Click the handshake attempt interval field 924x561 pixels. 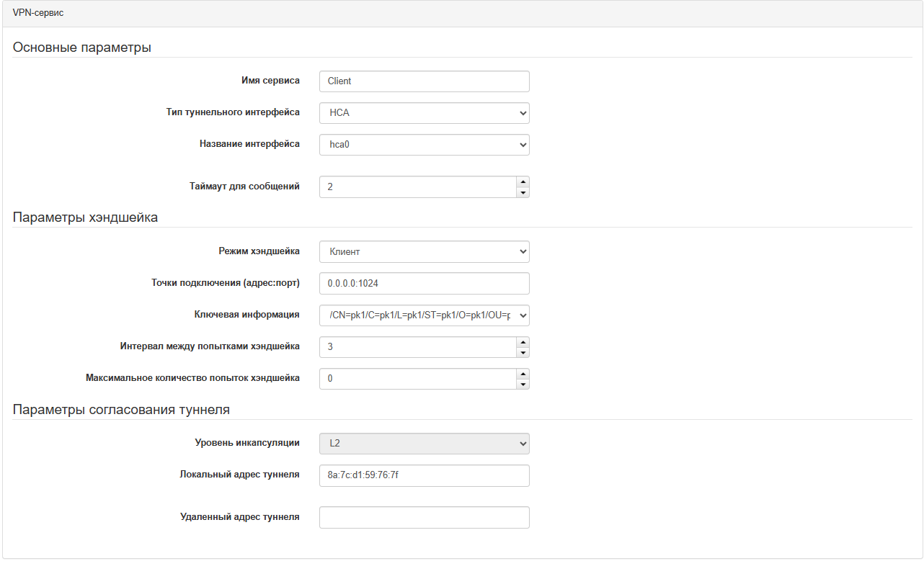point(418,347)
